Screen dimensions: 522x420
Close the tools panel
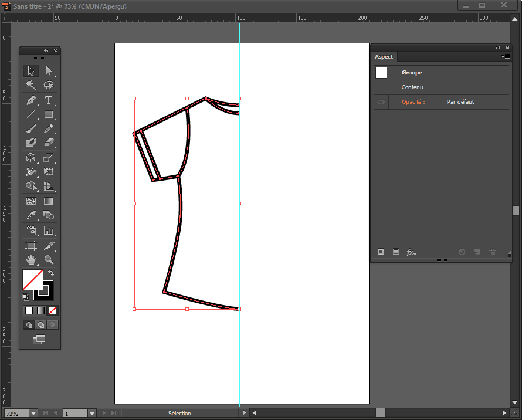(56, 51)
